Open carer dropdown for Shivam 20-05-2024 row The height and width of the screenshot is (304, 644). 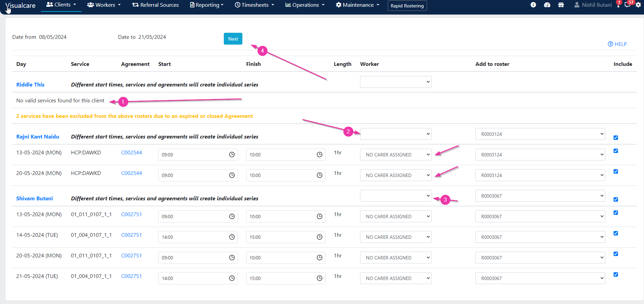click(396, 258)
